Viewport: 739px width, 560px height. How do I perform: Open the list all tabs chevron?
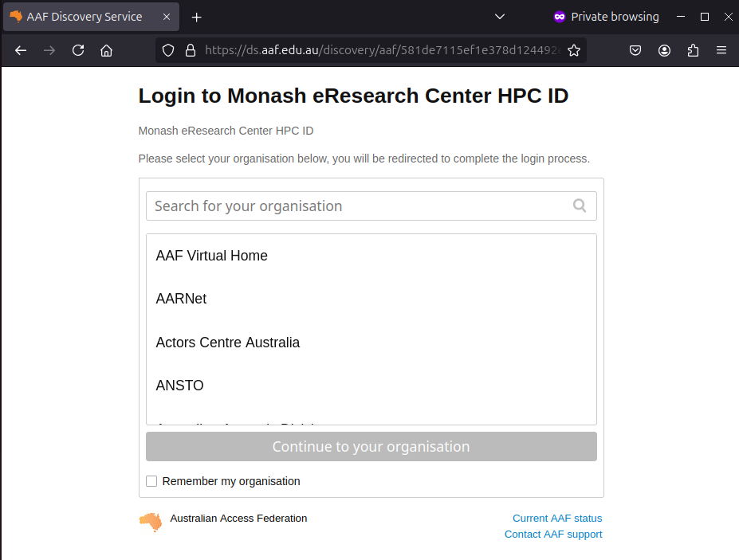click(499, 16)
